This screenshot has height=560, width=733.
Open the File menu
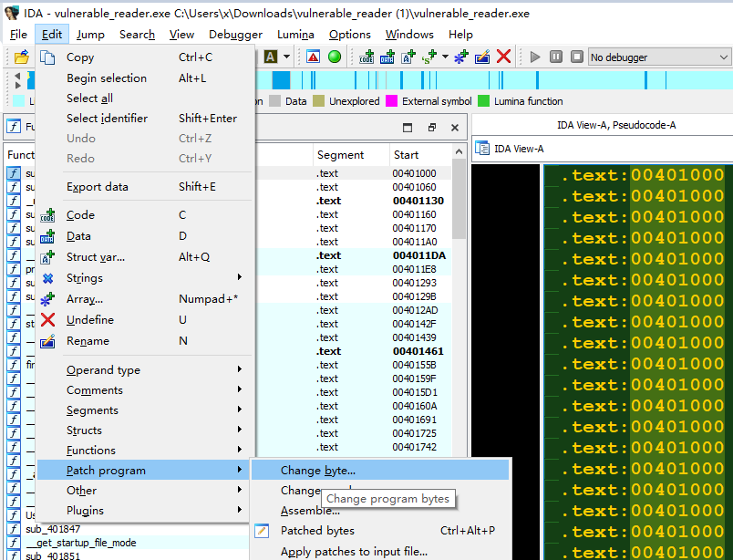pos(18,35)
